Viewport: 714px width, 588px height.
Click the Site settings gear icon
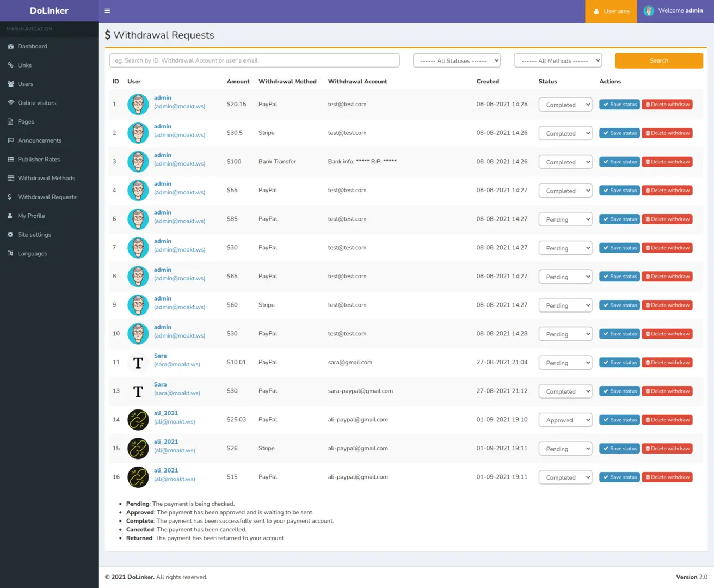pos(10,235)
